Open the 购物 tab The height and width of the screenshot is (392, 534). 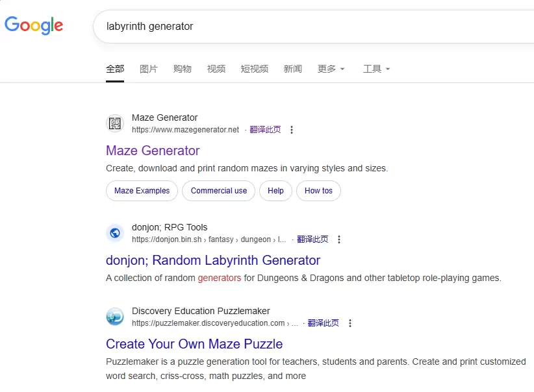(x=183, y=69)
